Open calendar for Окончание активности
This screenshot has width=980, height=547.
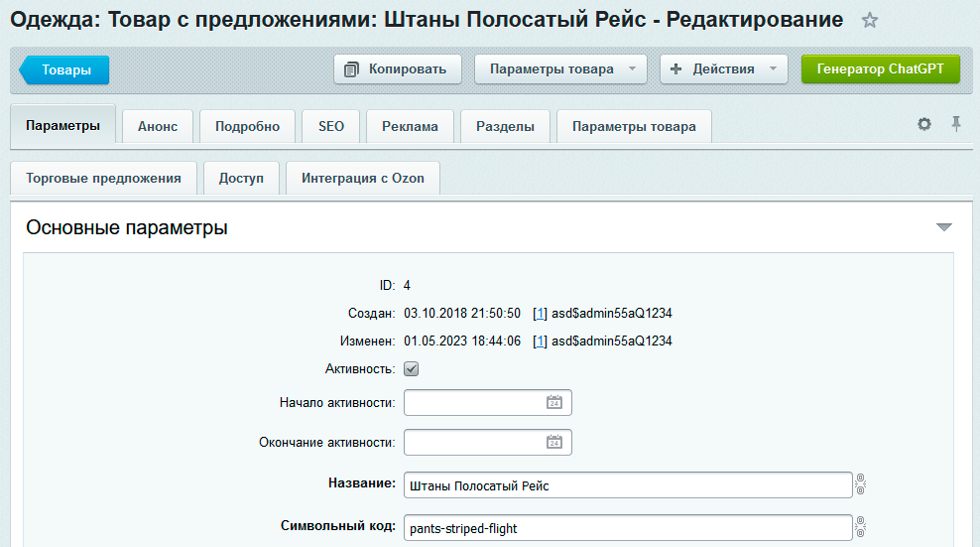tap(554, 443)
